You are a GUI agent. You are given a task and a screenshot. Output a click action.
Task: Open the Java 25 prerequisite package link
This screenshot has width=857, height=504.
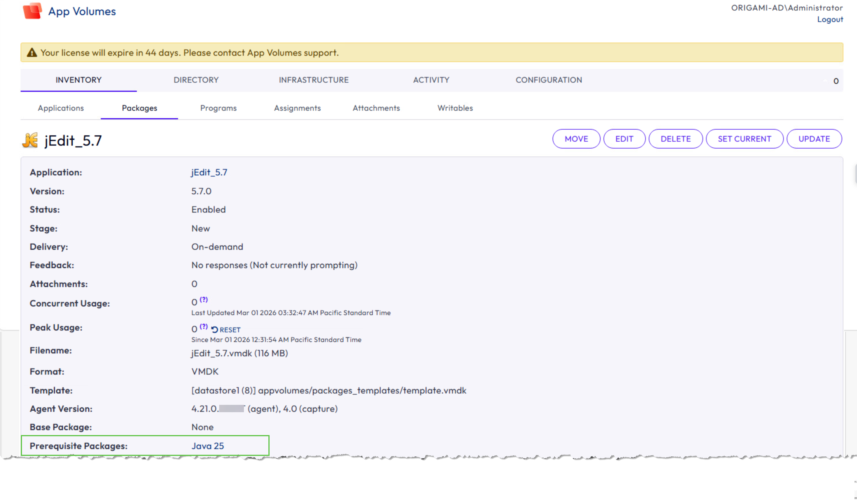pyautogui.click(x=208, y=446)
